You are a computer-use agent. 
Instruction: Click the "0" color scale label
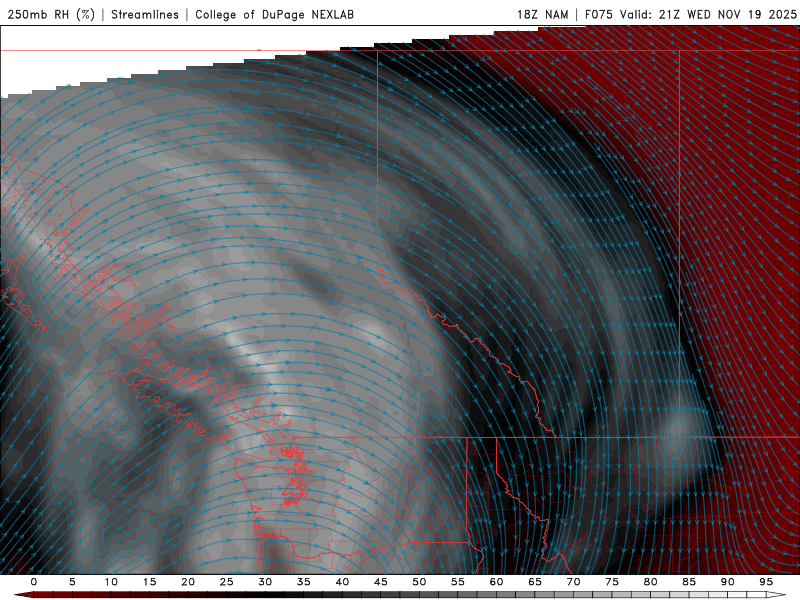click(34, 582)
